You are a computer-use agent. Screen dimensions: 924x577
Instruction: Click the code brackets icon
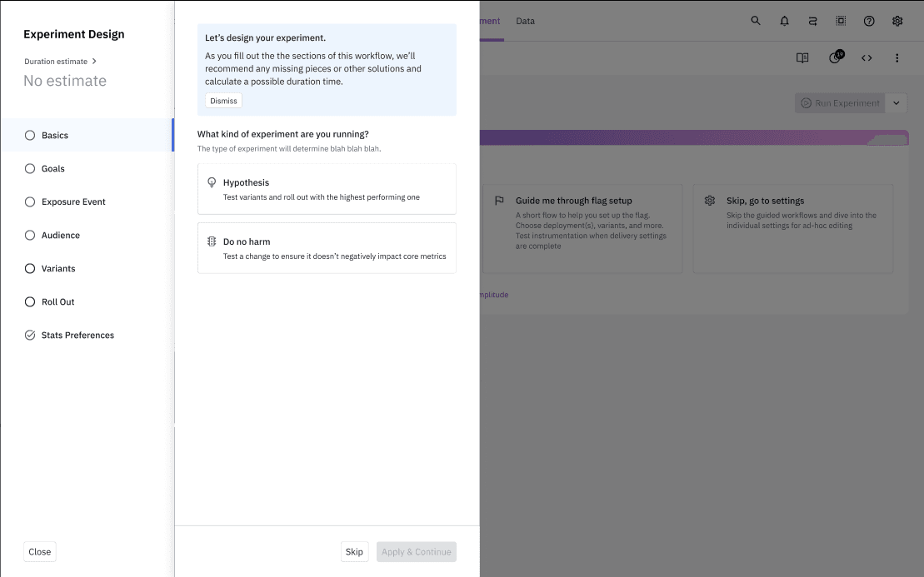[x=867, y=57]
